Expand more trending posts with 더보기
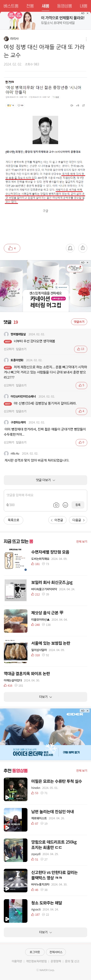 pos(45,697)
